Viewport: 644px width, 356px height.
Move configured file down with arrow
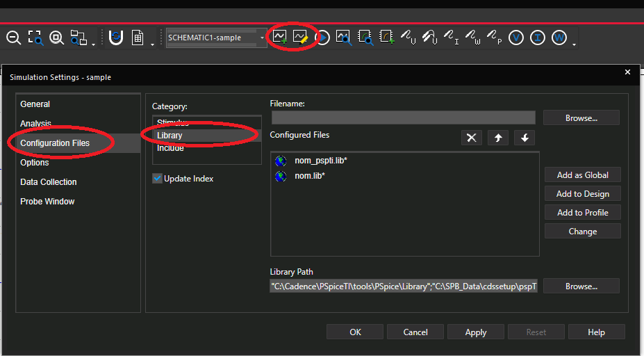[x=525, y=138]
